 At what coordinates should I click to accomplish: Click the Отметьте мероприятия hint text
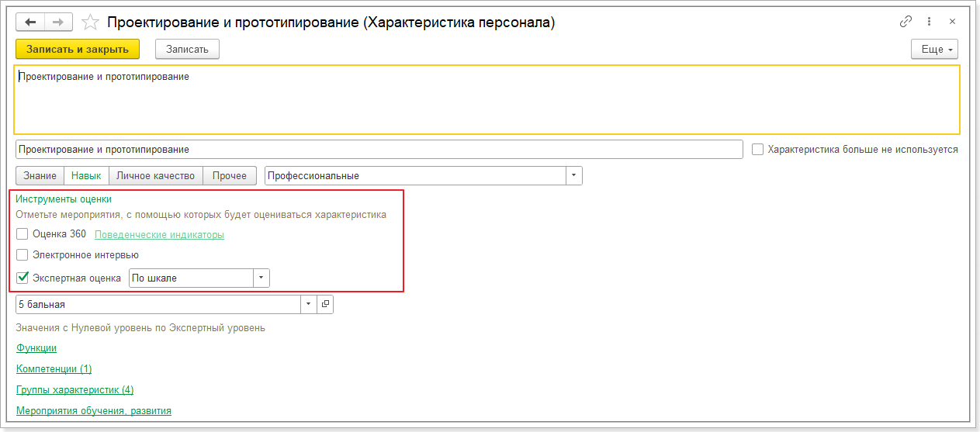click(201, 215)
